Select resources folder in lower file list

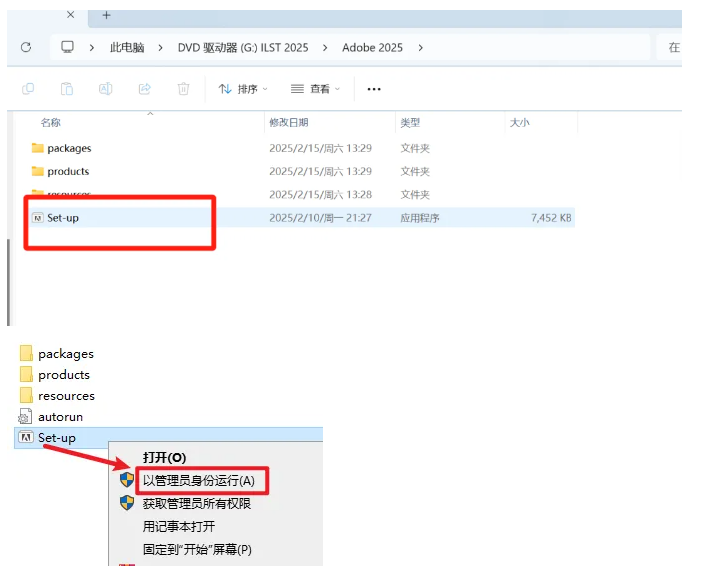[x=57, y=396]
